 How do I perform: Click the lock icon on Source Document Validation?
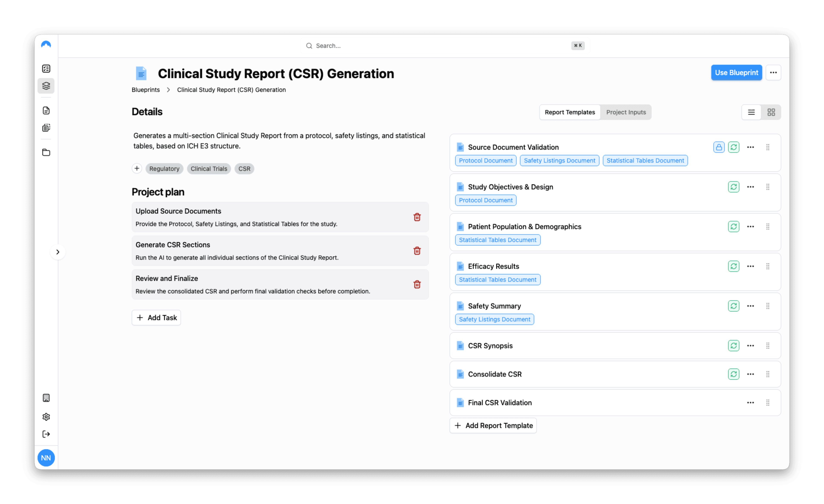(x=719, y=147)
